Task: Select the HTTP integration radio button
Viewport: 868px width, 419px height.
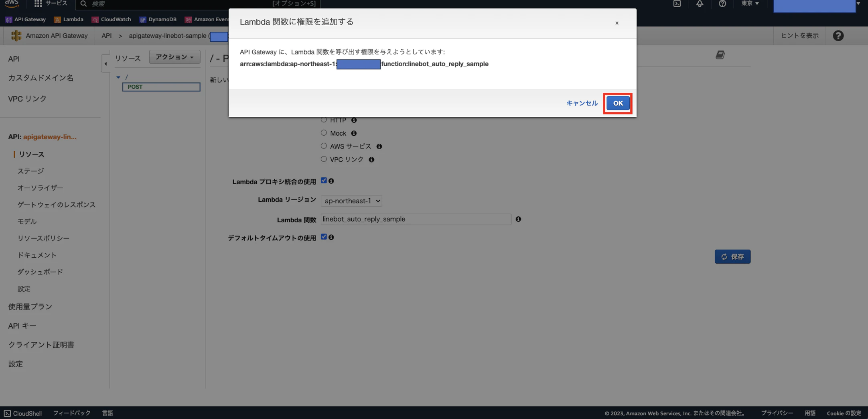Action: (x=324, y=120)
